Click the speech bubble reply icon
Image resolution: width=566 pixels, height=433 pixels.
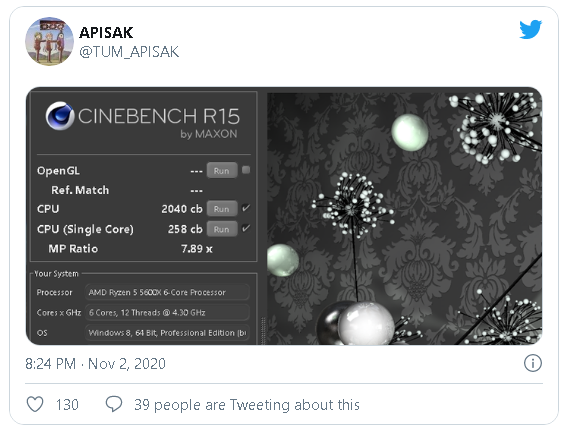(x=114, y=404)
